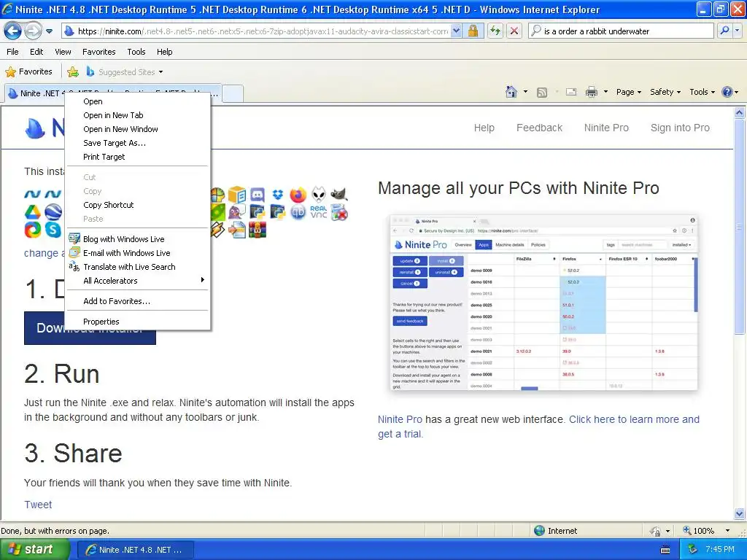Image resolution: width=747 pixels, height=560 pixels.
Task: Click the Firefox app icon
Action: coord(298,194)
